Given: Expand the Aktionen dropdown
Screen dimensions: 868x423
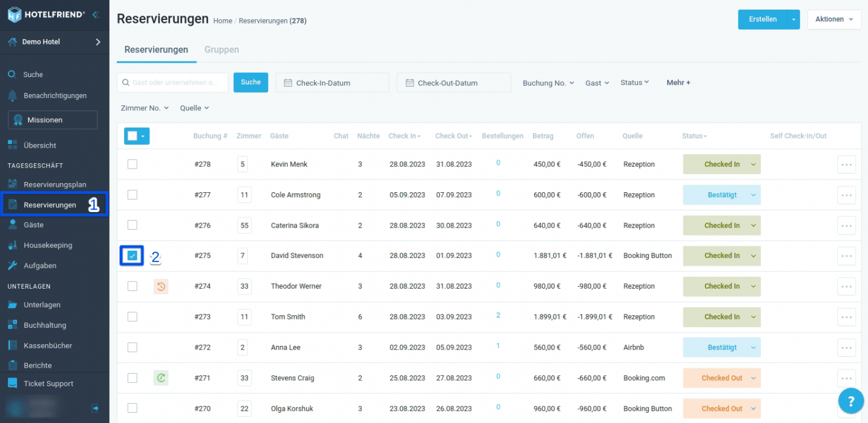Looking at the screenshot, I should pos(834,19).
